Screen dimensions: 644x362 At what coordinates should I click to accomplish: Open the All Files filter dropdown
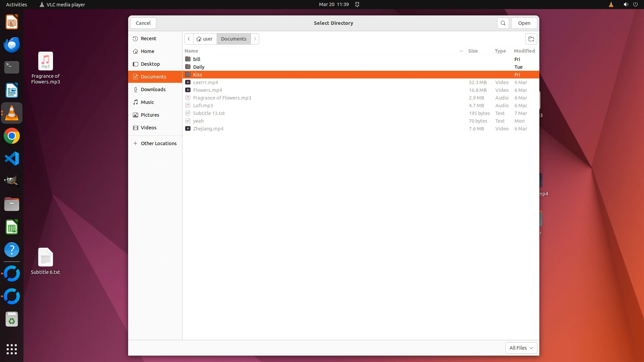(x=521, y=348)
